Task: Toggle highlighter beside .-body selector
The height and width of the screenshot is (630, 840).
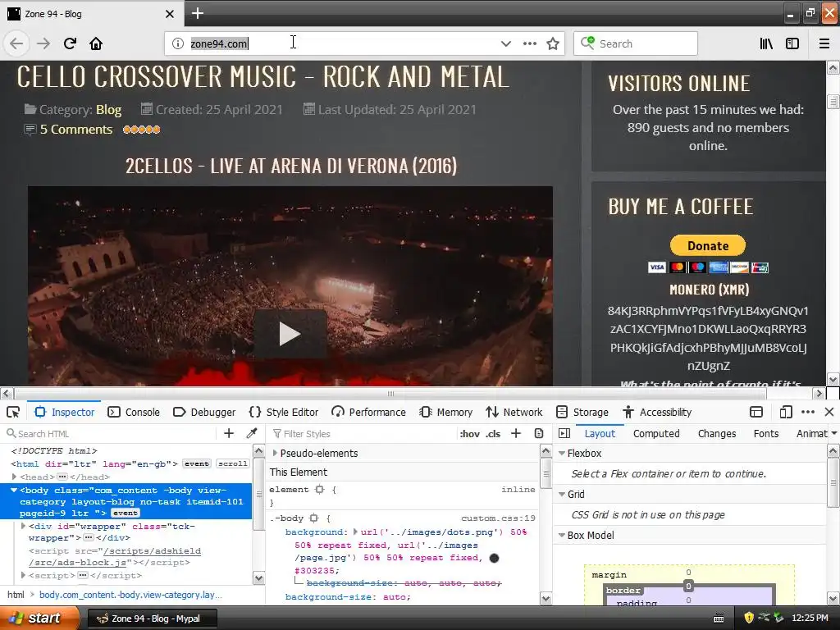Action: [314, 518]
